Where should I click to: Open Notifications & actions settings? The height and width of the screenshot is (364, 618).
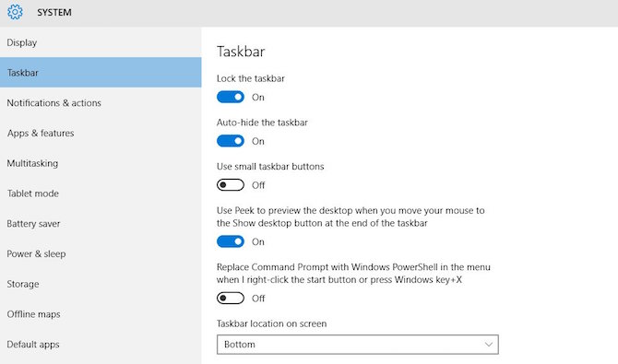tap(101, 103)
